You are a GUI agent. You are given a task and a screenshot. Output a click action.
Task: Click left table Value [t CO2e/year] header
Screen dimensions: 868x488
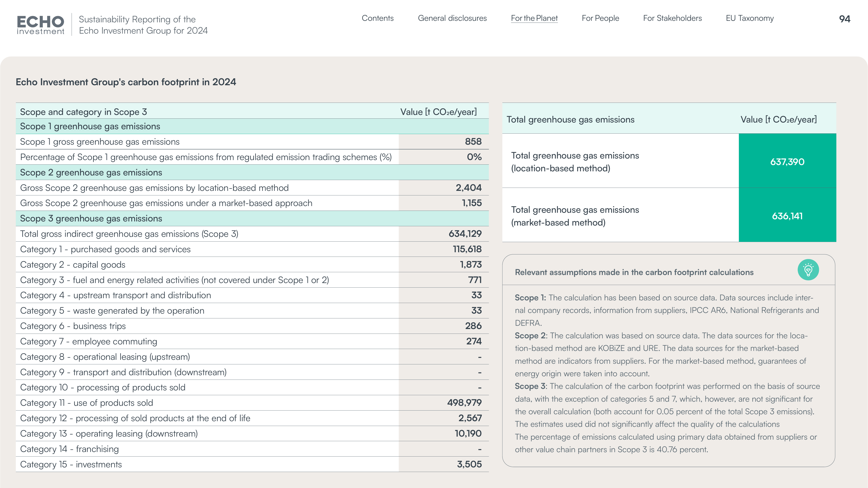click(x=438, y=112)
